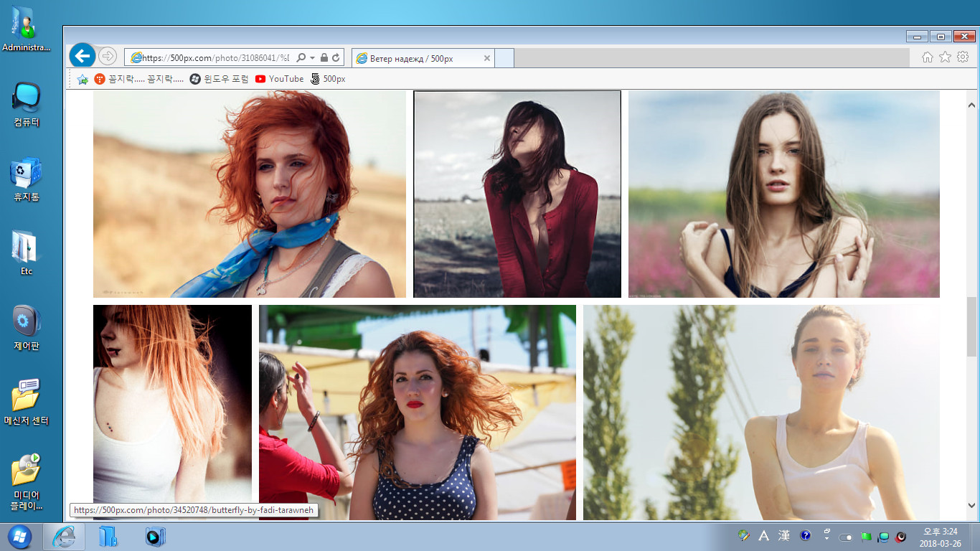980x551 pixels.
Task: Go to the browser Home page icon
Action: (928, 57)
